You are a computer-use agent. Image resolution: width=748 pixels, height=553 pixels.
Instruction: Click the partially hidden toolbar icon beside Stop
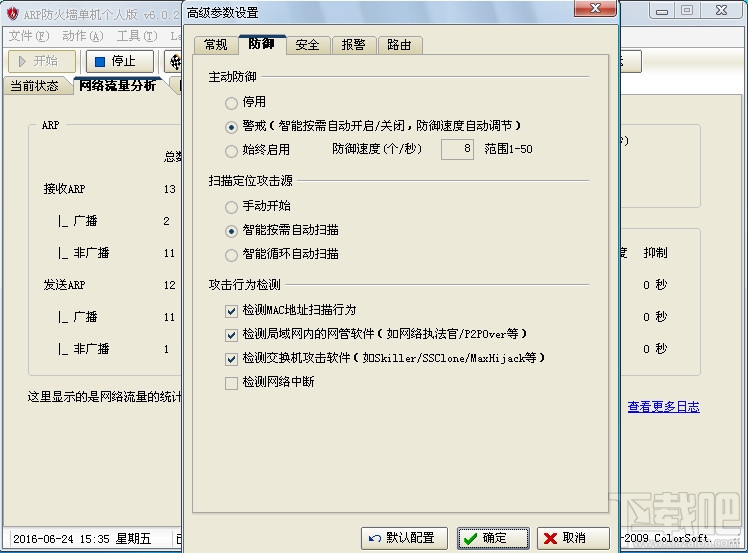click(175, 61)
